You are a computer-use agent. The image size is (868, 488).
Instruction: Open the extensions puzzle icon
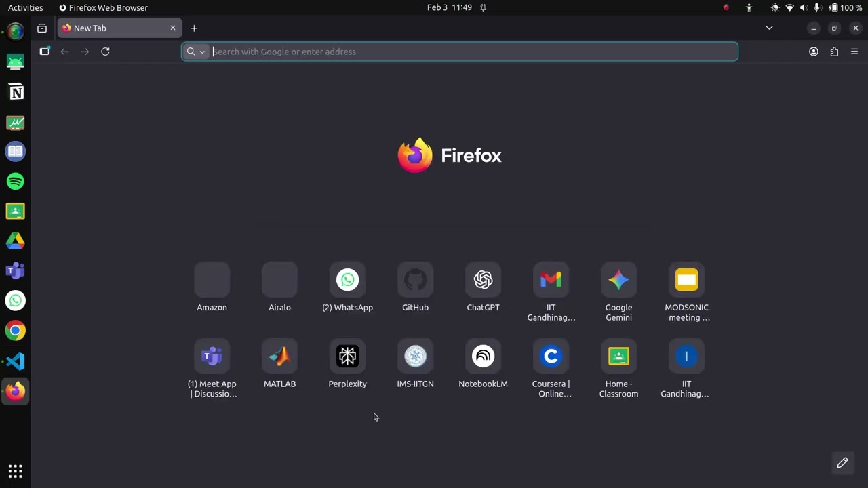tap(834, 52)
